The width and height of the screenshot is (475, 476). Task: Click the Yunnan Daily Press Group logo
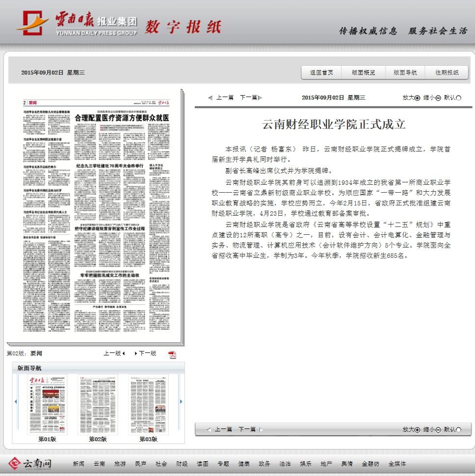coord(77,24)
